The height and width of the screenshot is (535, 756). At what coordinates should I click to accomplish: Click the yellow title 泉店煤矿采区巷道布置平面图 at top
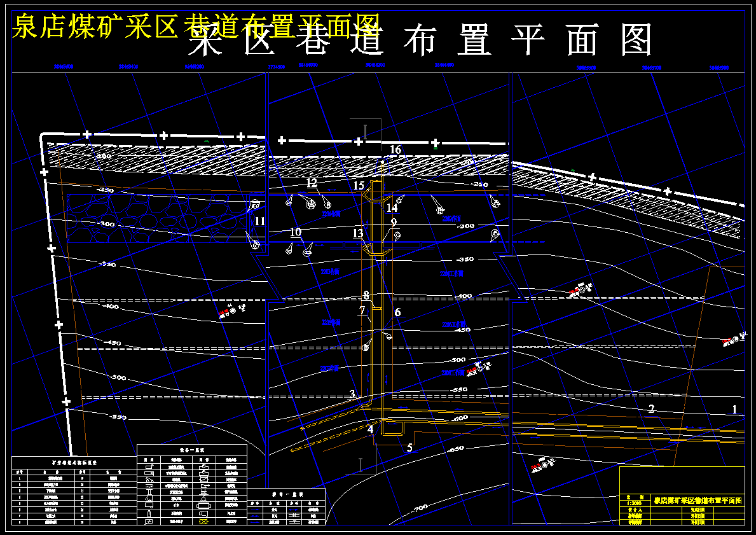tap(196, 26)
